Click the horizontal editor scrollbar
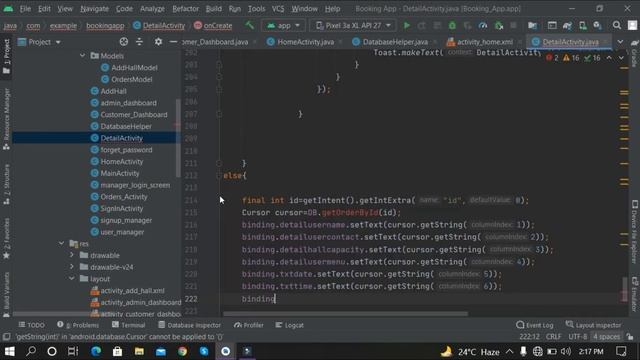Viewport: 640px width, 360px height. [x=345, y=314]
